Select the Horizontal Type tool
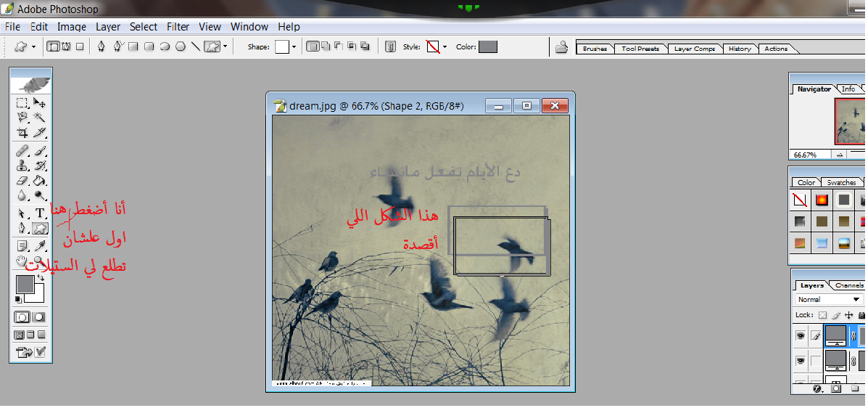 coord(40,213)
